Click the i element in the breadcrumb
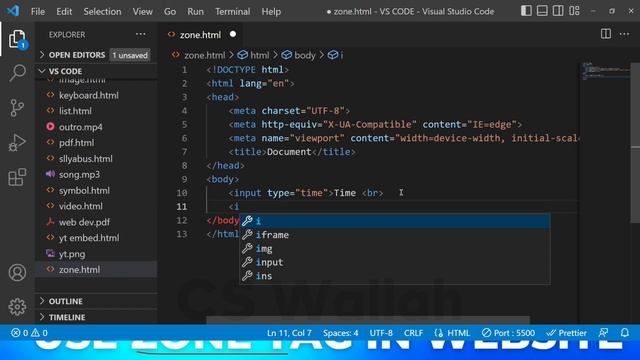Image resolution: width=640 pixels, height=360 pixels. point(341,55)
